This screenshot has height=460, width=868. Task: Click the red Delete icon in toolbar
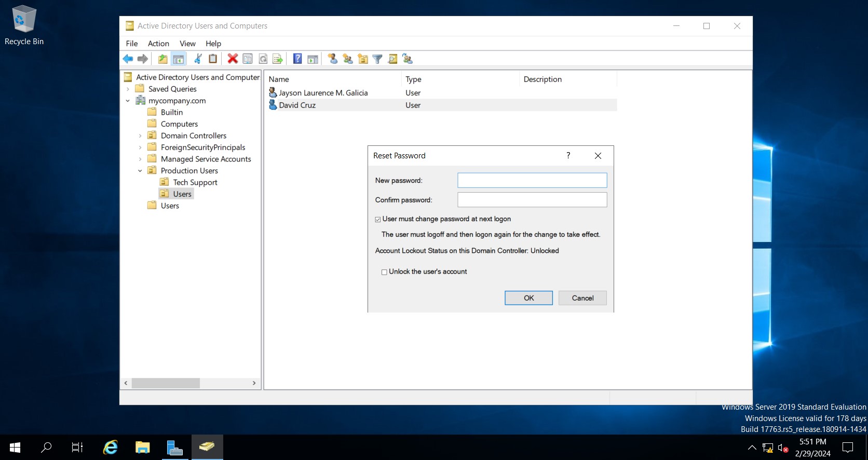[x=233, y=59]
